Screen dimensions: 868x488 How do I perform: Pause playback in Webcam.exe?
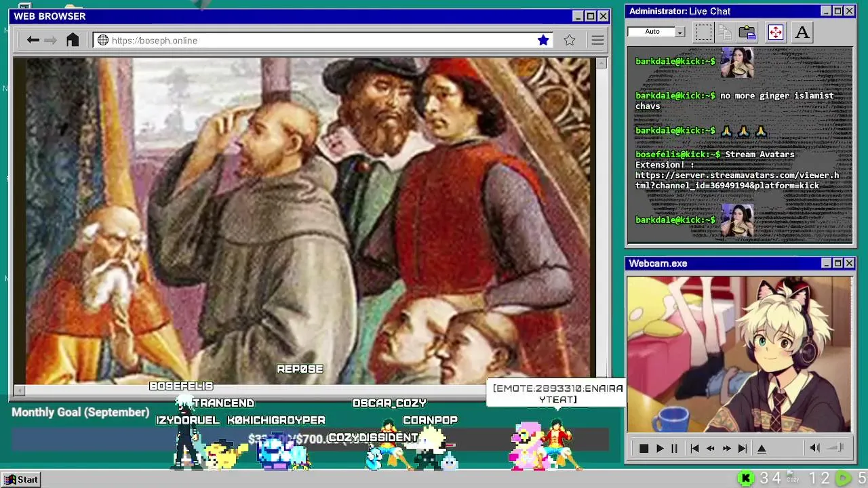(x=674, y=448)
